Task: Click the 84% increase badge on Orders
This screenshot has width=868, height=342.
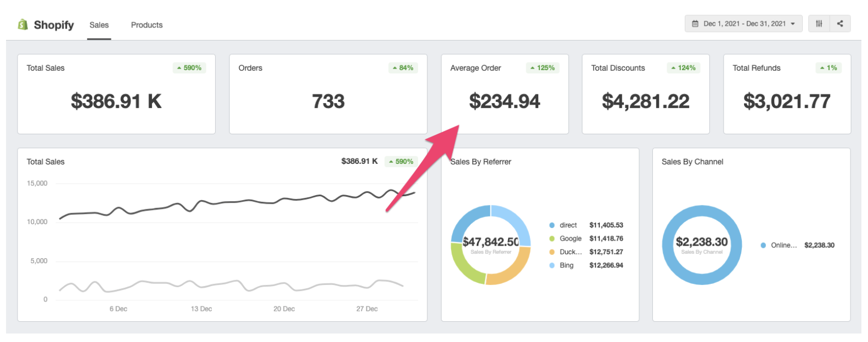Action: [x=403, y=68]
